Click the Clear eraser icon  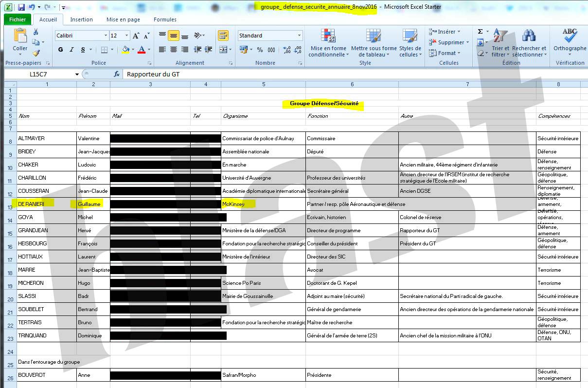tap(481, 53)
